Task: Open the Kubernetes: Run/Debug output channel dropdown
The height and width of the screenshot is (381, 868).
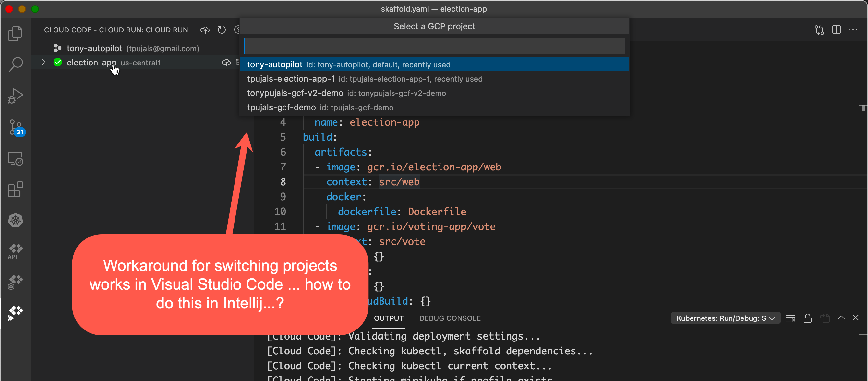Action: point(725,318)
